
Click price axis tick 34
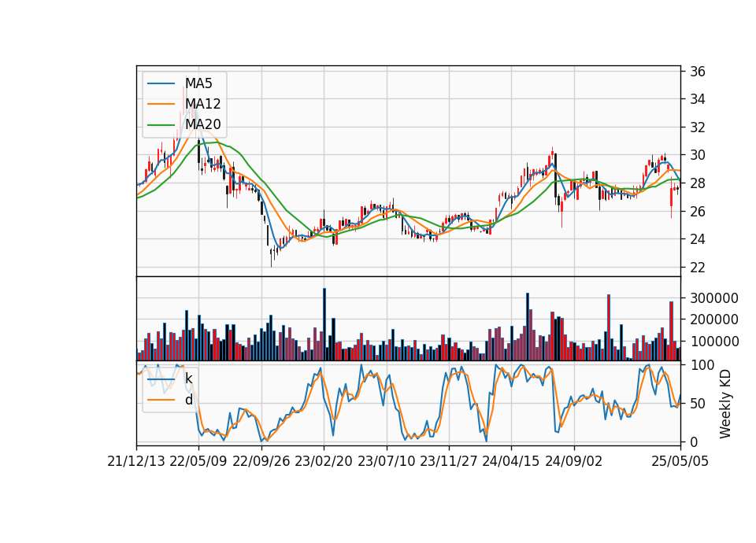[x=698, y=99]
